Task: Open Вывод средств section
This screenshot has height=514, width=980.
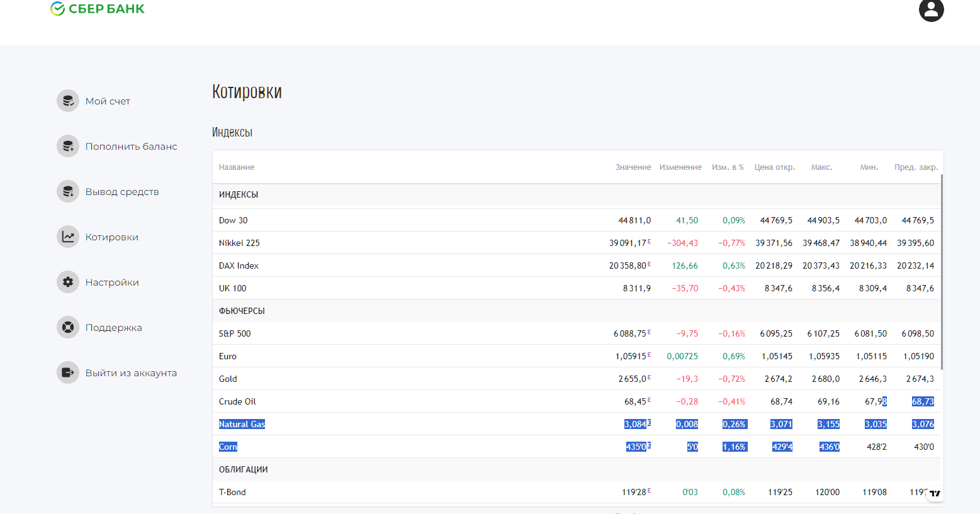Action: (x=122, y=192)
